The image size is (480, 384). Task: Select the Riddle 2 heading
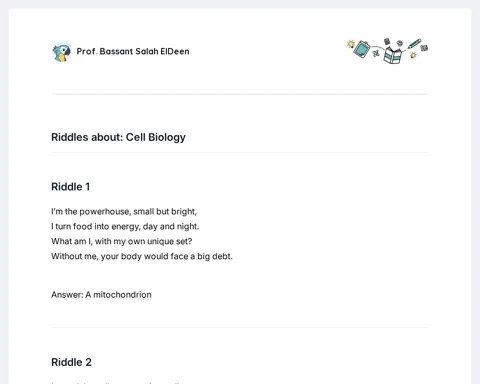(x=71, y=362)
